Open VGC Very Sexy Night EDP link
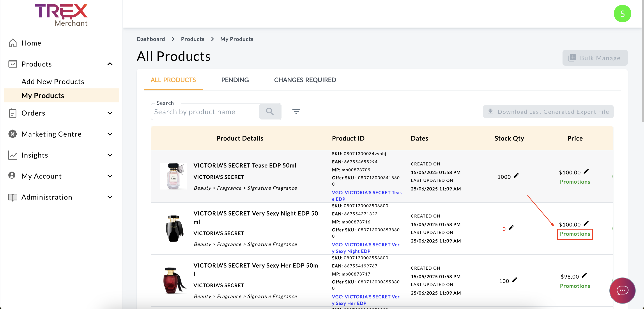This screenshot has width=644, height=309. click(366, 248)
